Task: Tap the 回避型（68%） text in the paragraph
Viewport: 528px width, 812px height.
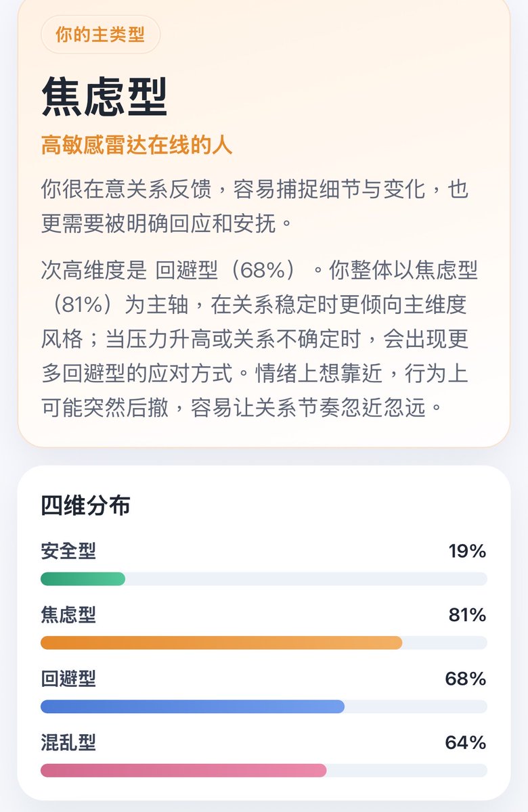Action: tap(227, 271)
